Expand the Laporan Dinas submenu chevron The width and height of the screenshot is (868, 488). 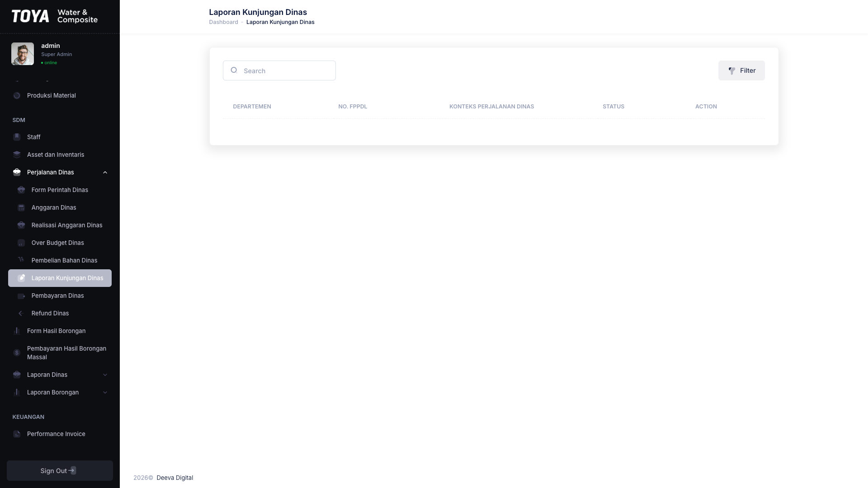point(105,375)
